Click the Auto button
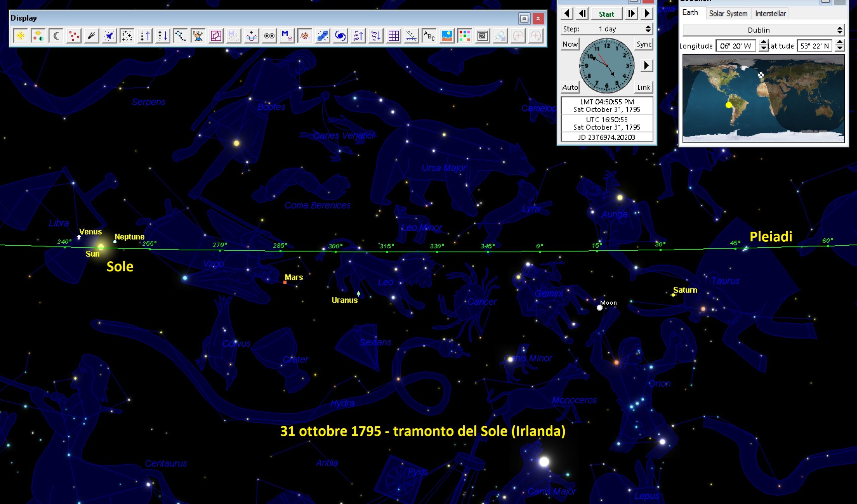This screenshot has height=504, width=857. pos(570,87)
